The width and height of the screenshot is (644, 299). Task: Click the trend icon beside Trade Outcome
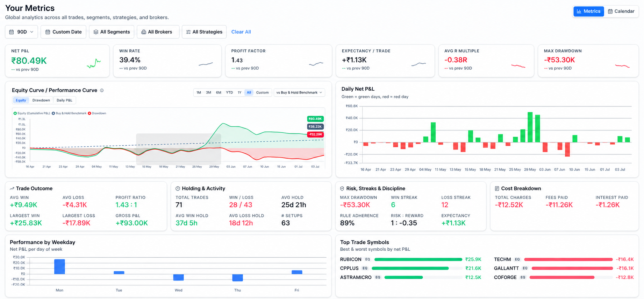[12, 188]
